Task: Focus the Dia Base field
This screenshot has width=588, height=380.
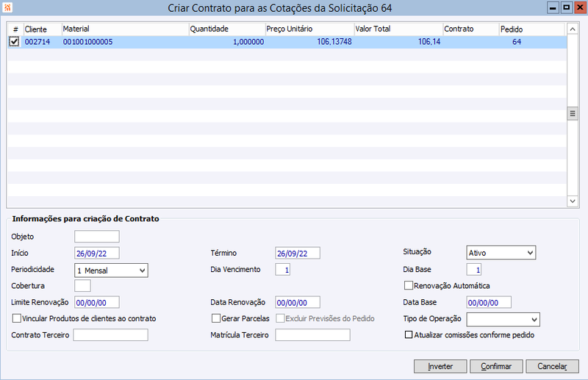Action: [473, 269]
